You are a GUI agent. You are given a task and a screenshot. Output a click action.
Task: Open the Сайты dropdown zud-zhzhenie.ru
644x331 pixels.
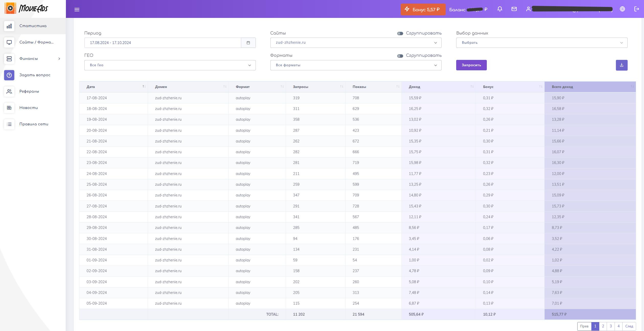point(356,43)
